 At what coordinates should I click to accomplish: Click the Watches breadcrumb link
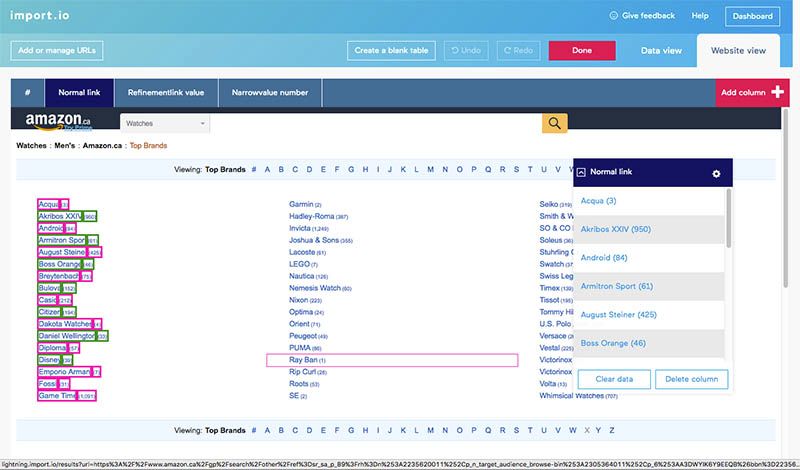coord(31,145)
